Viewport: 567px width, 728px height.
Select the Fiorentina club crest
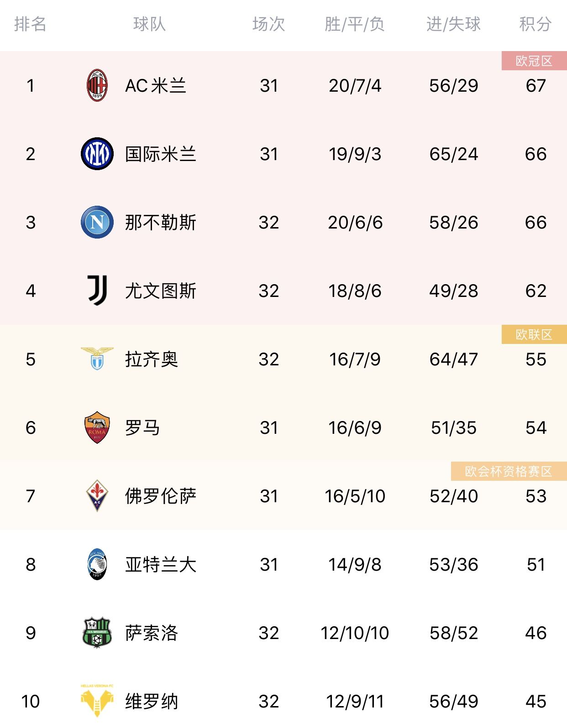pos(97,495)
